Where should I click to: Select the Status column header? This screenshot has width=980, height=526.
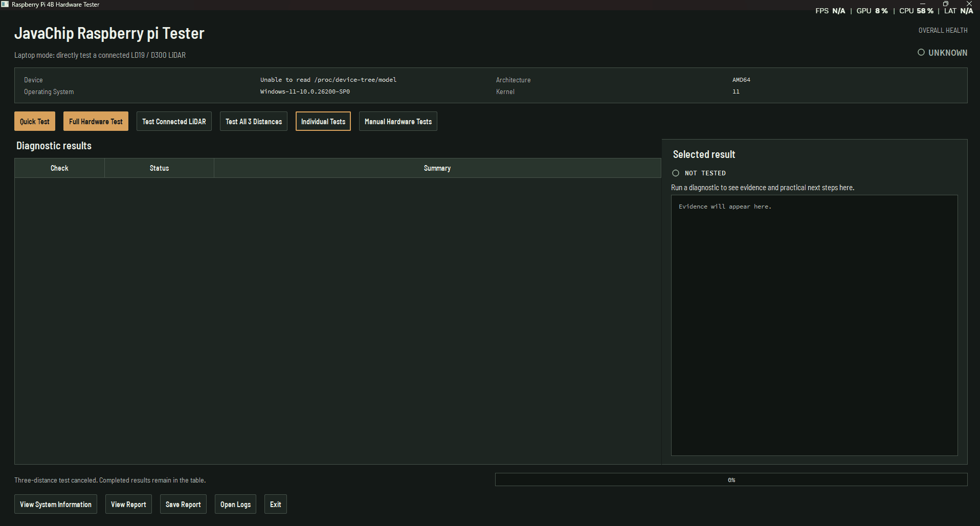point(159,168)
